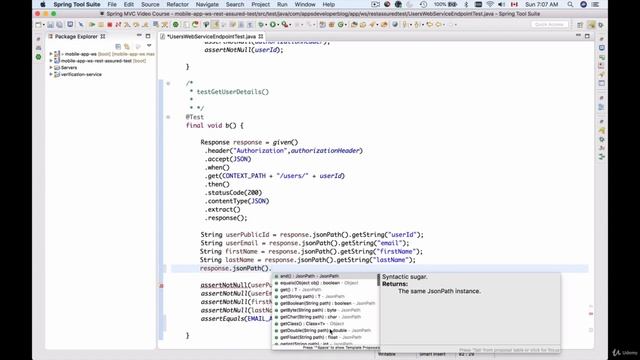Select the mobile-app-ws-rest-assured-test project
The height and width of the screenshot is (360, 640).
click(96, 61)
